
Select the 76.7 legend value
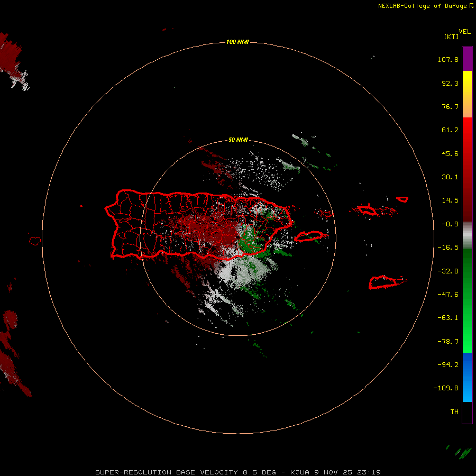pos(450,106)
